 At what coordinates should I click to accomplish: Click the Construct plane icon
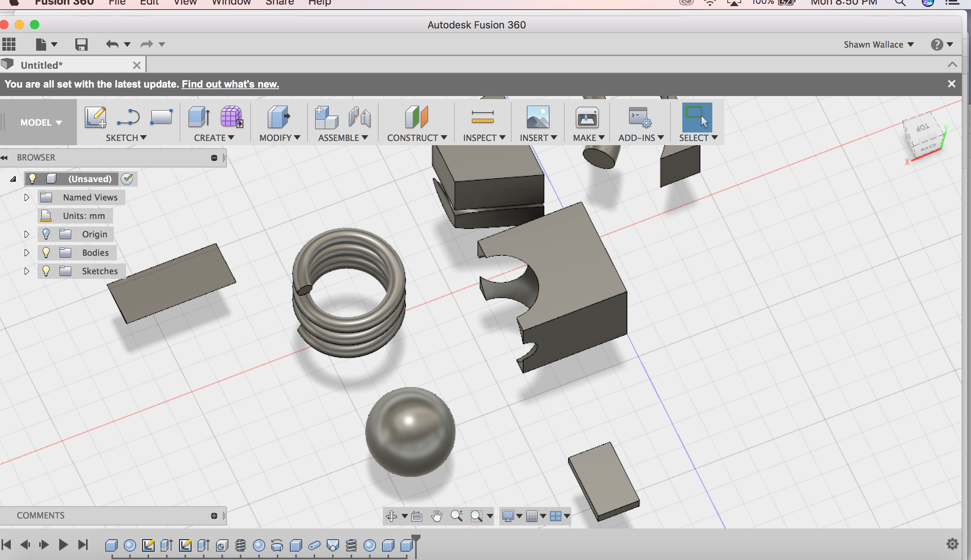pyautogui.click(x=416, y=117)
